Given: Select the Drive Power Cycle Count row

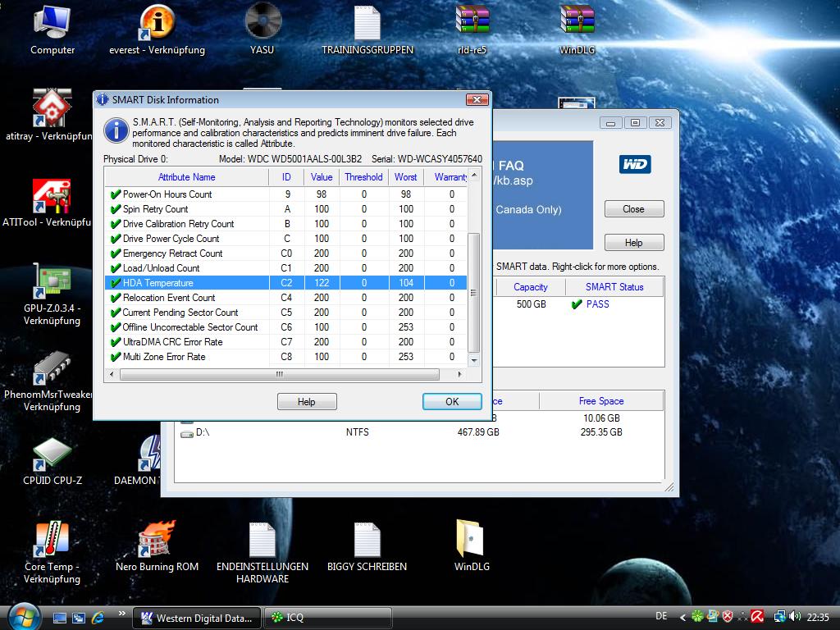Looking at the screenshot, I should click(286, 239).
